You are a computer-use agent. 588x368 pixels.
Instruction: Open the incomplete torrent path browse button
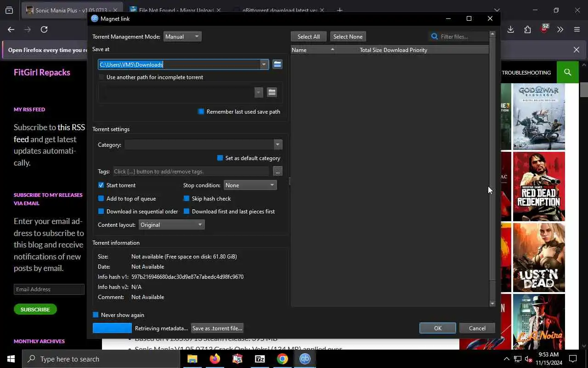[272, 92]
